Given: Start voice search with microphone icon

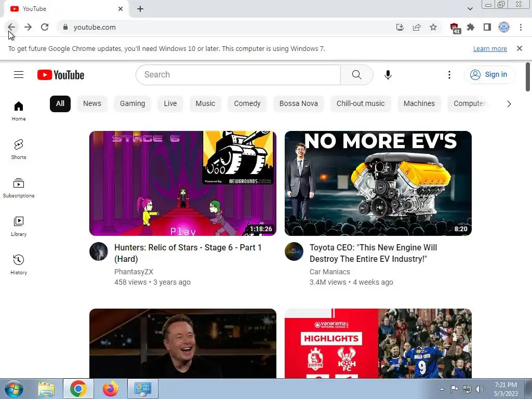Looking at the screenshot, I should [x=388, y=75].
